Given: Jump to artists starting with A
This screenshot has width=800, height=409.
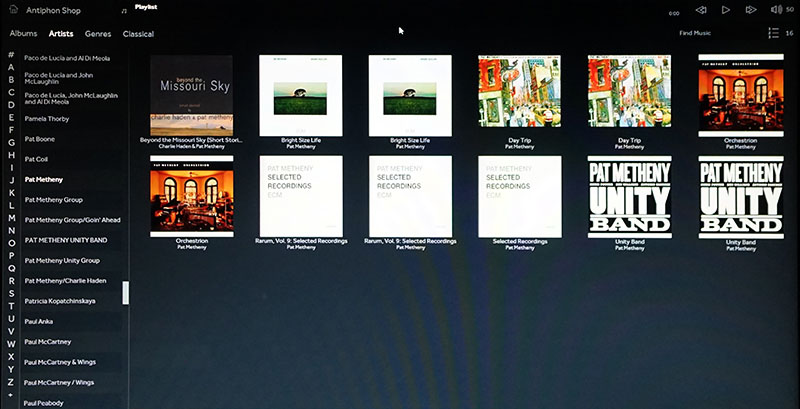Looking at the screenshot, I should (11, 67).
